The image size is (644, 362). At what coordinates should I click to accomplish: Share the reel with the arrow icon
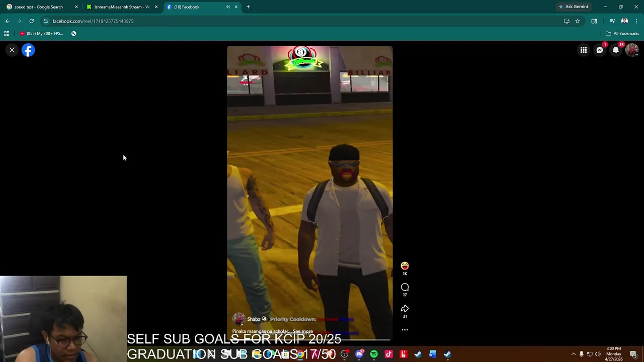pyautogui.click(x=405, y=308)
